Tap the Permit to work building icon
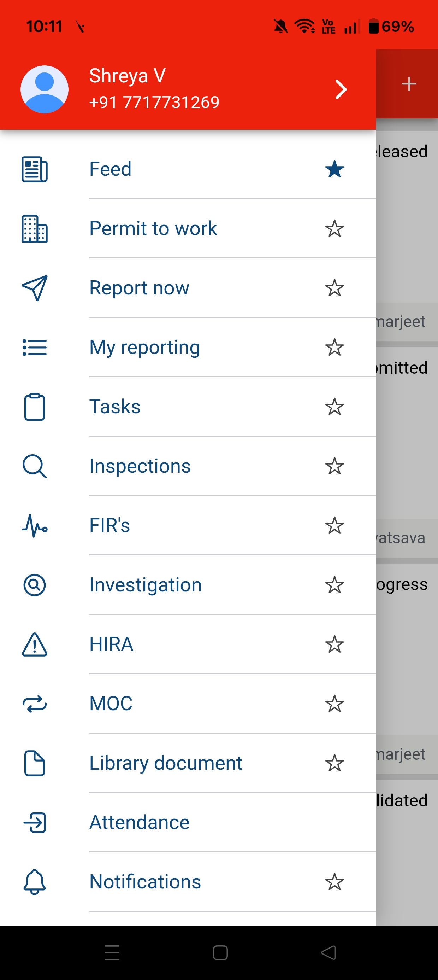This screenshot has height=980, width=438. click(35, 229)
